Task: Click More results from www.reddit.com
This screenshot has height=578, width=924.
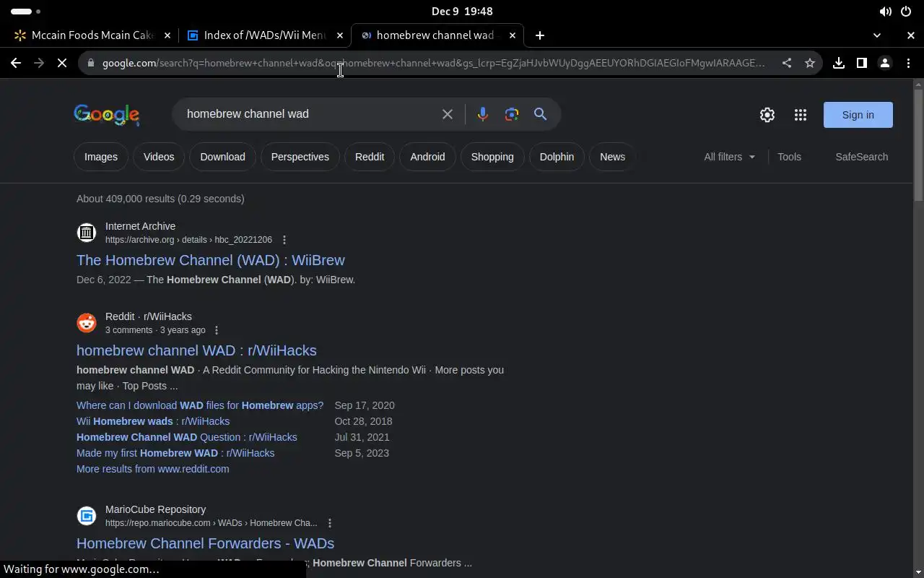Action: click(x=153, y=469)
